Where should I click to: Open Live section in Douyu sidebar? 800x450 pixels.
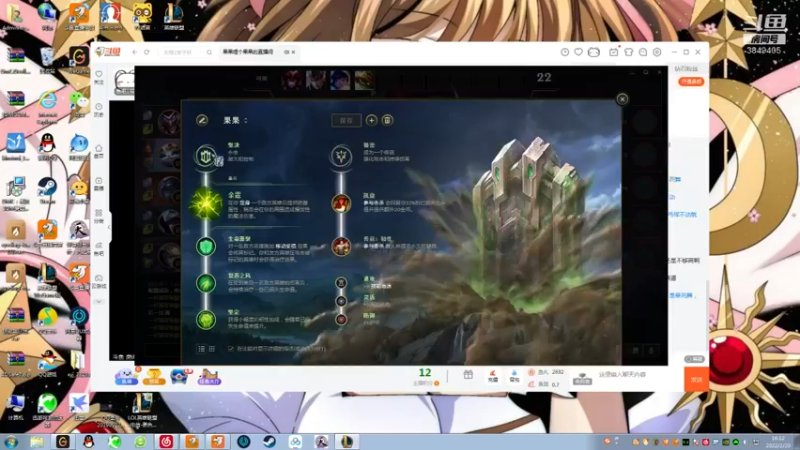click(99, 184)
